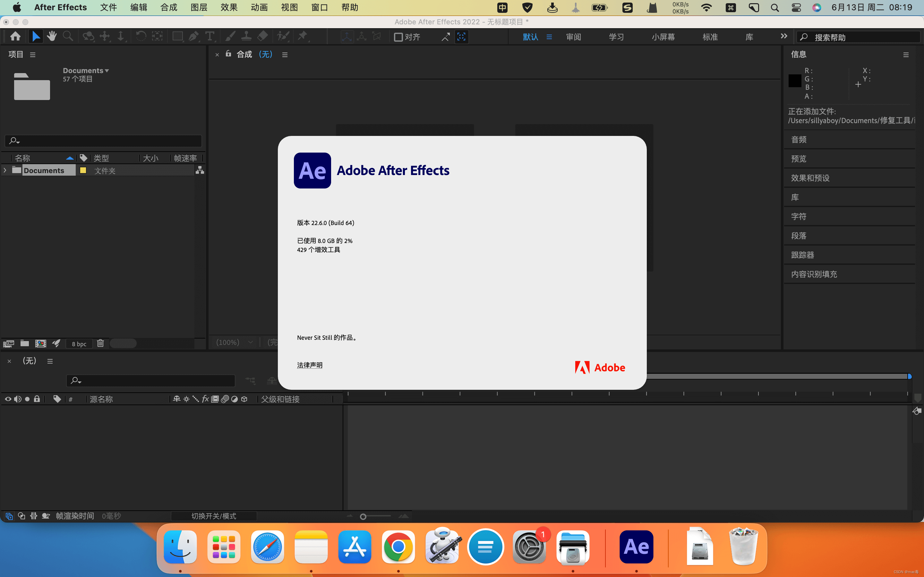Click the Rectangle shape tool
The height and width of the screenshot is (577, 924).
pos(175,37)
